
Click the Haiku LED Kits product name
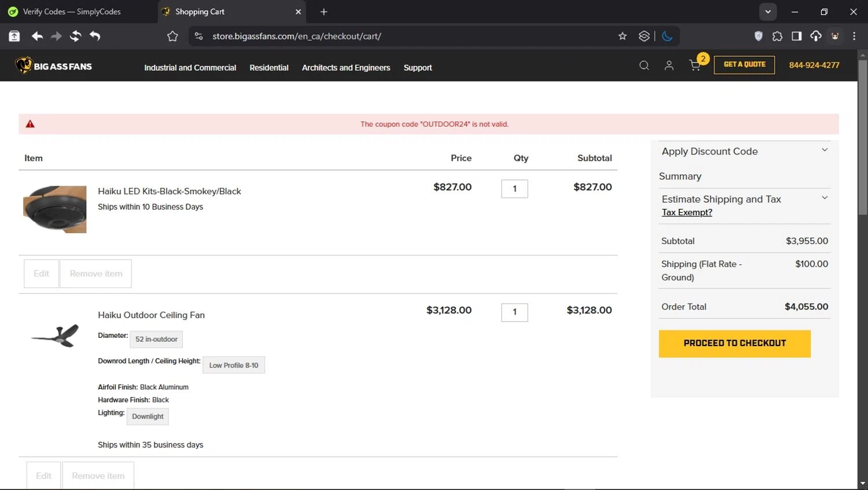[x=170, y=191]
